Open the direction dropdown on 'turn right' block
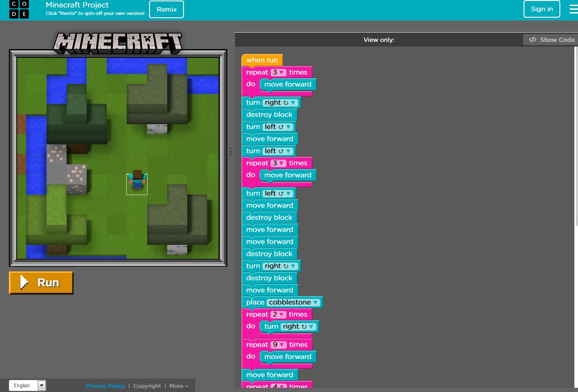The image size is (578, 392). point(292,102)
